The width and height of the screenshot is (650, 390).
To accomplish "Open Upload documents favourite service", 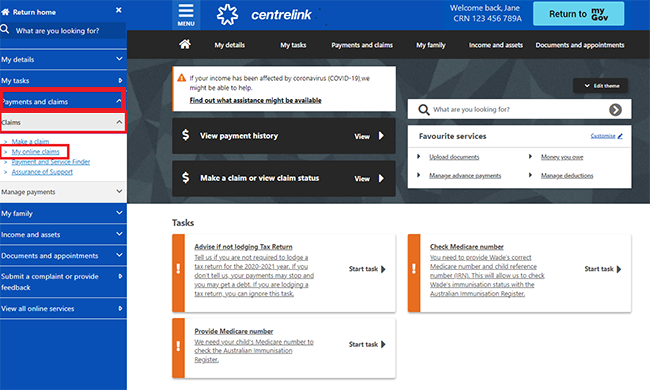I will point(454,157).
